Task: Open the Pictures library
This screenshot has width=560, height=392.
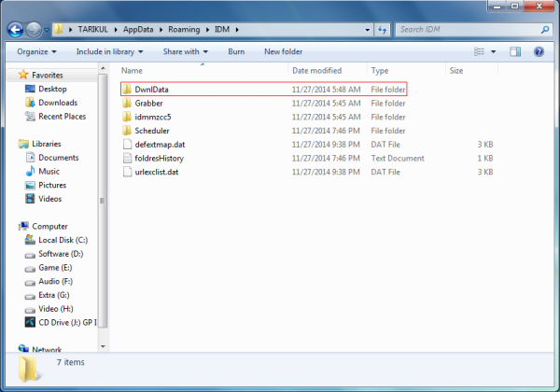Action: pyautogui.click(x=52, y=186)
